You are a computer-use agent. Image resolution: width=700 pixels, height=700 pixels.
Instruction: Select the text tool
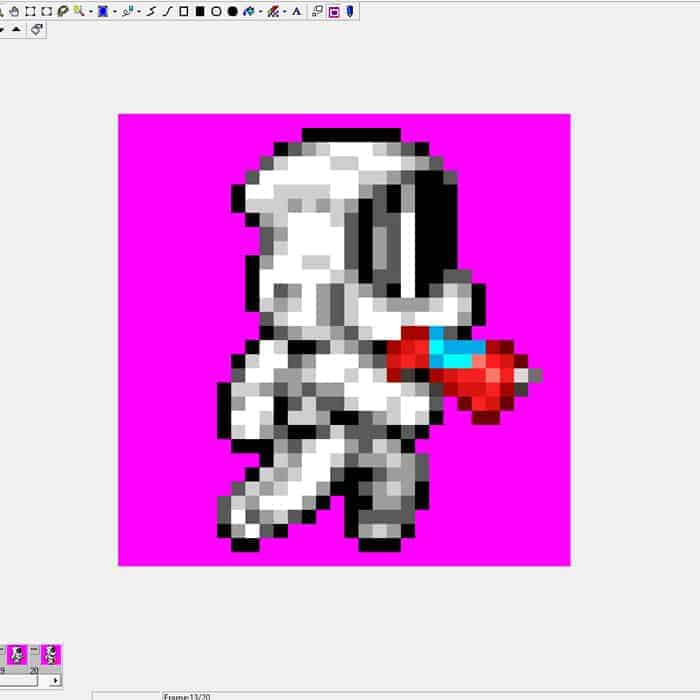(x=296, y=12)
